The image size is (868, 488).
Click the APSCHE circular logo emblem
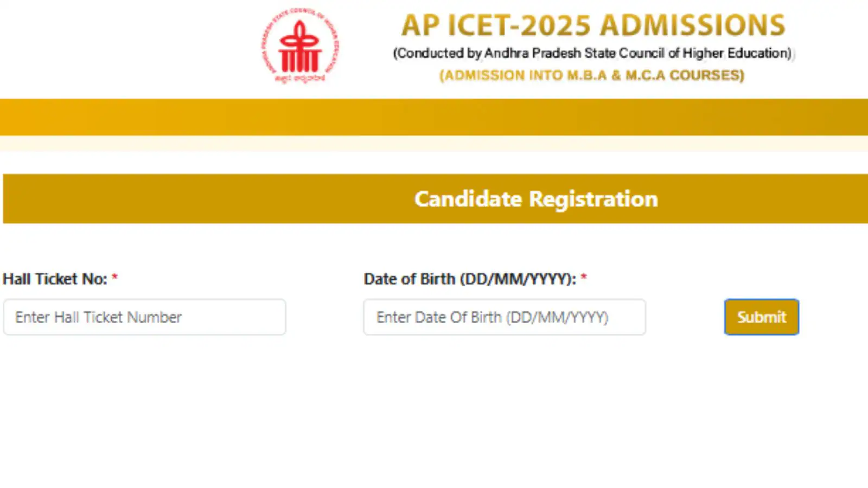coord(300,46)
